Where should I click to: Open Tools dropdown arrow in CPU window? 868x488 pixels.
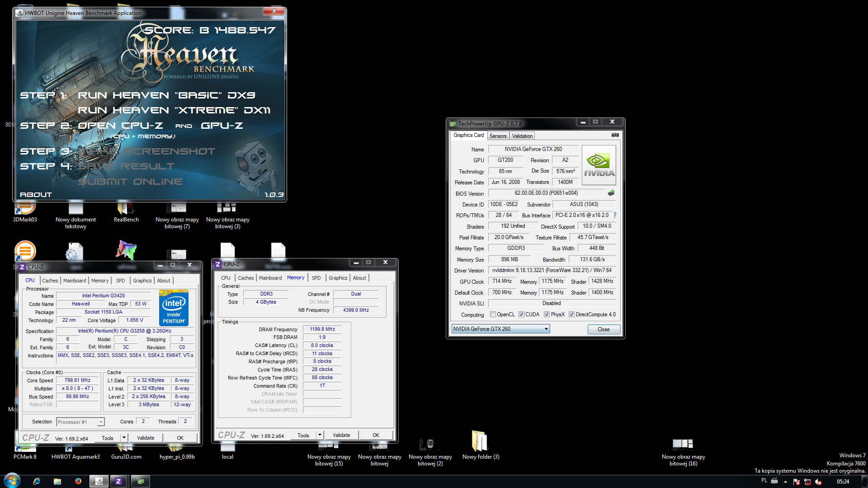pyautogui.click(x=124, y=438)
